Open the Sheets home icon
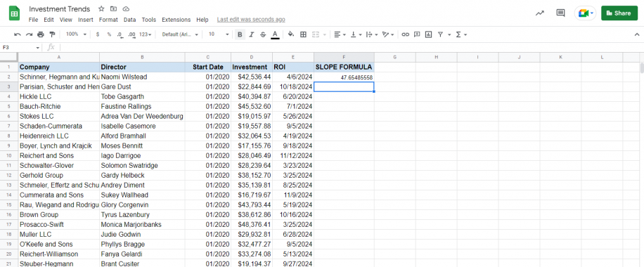Viewport: 644px width, 267px height. (15, 14)
